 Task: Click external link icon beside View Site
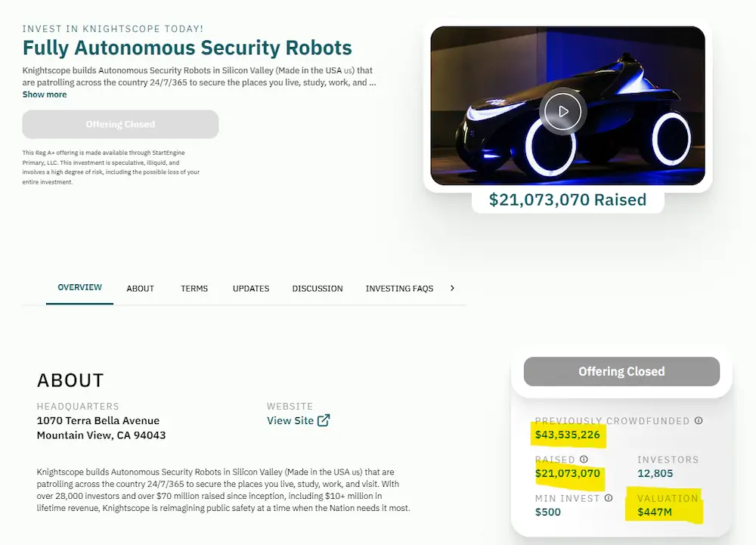324,420
